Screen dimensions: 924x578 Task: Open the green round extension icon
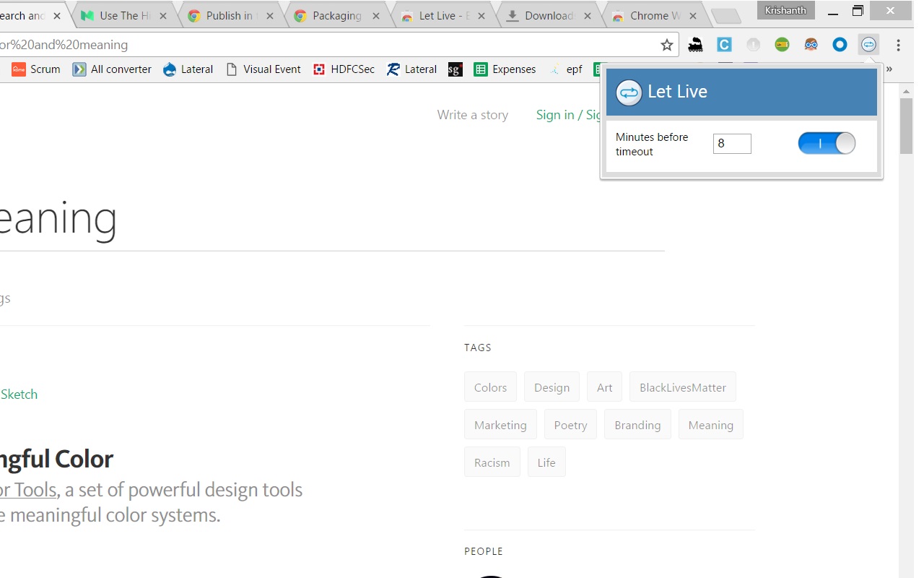(x=782, y=45)
